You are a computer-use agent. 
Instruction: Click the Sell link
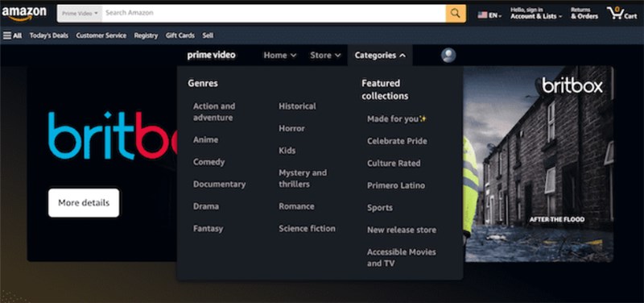[x=208, y=35]
